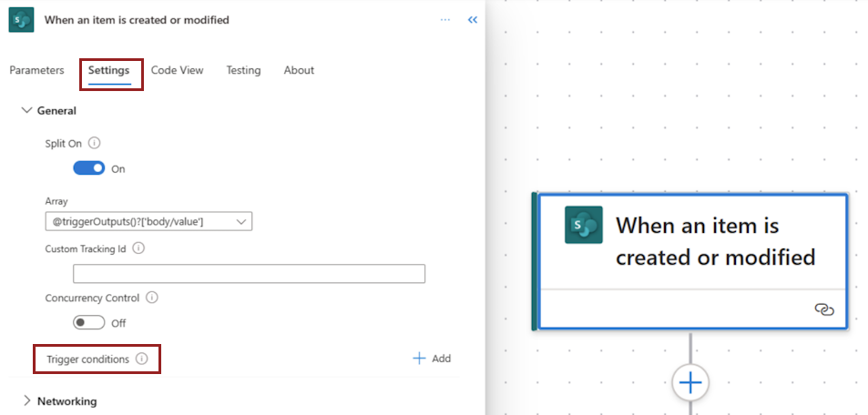Viewport: 868px width, 415px height.
Task: Go to the Testing tab
Action: 243,70
